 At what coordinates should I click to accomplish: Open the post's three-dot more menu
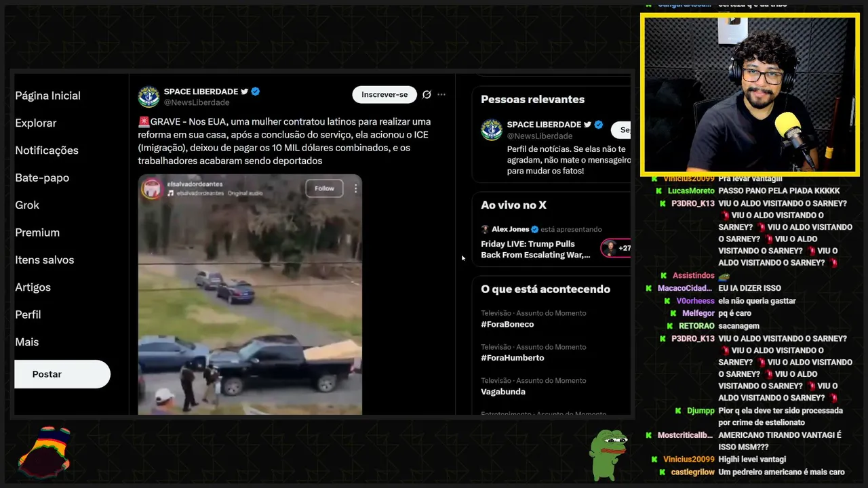(x=441, y=94)
